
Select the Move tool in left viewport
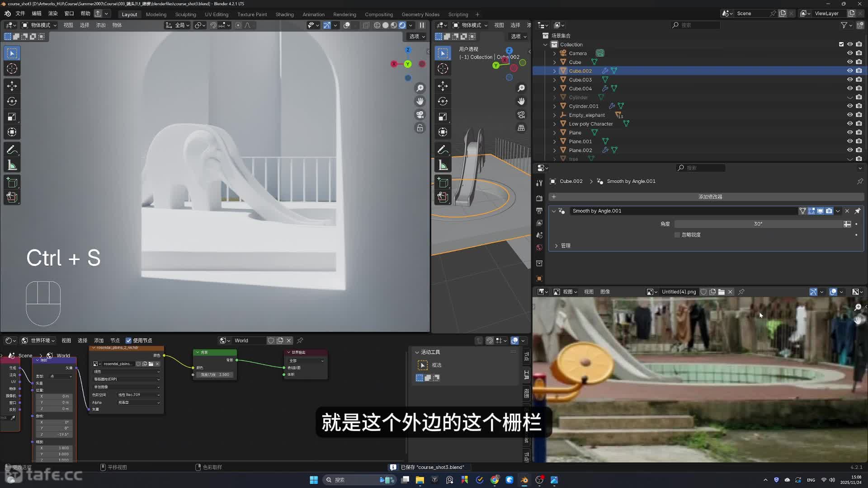12,86
